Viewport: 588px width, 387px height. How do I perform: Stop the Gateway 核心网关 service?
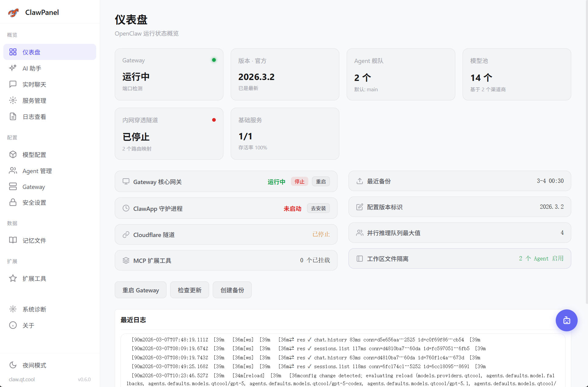299,182
